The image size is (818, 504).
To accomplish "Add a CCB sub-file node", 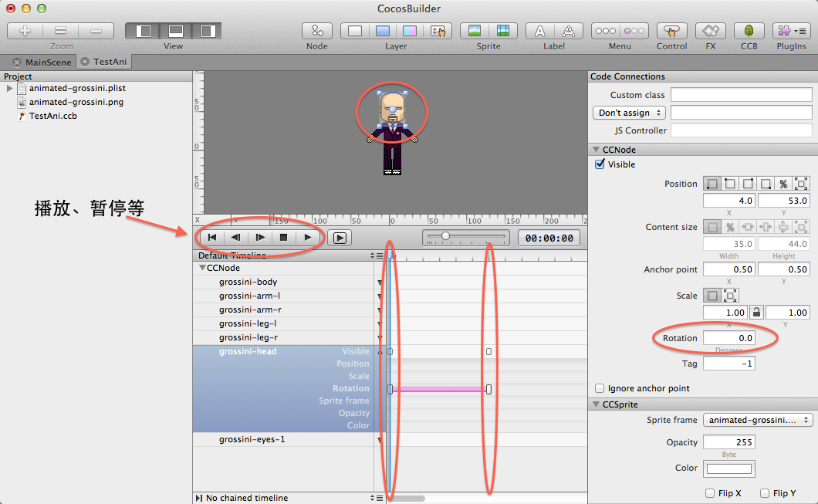I will click(749, 32).
